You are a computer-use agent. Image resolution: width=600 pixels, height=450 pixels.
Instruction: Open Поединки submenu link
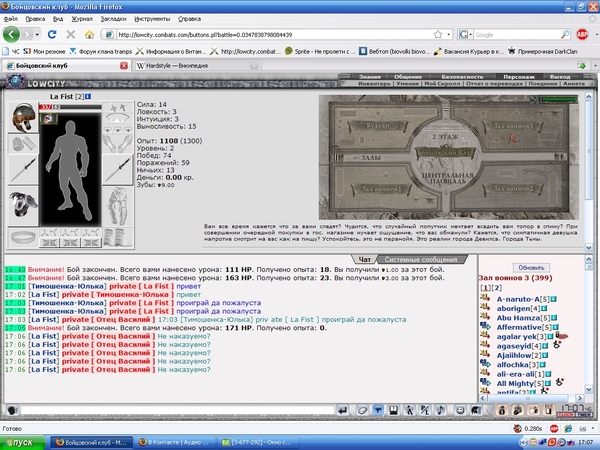(x=543, y=83)
